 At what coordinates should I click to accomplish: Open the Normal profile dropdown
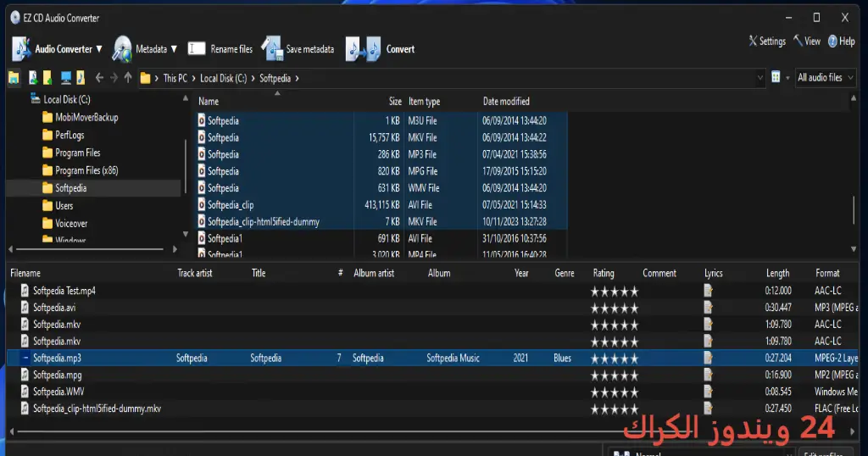click(x=703, y=453)
